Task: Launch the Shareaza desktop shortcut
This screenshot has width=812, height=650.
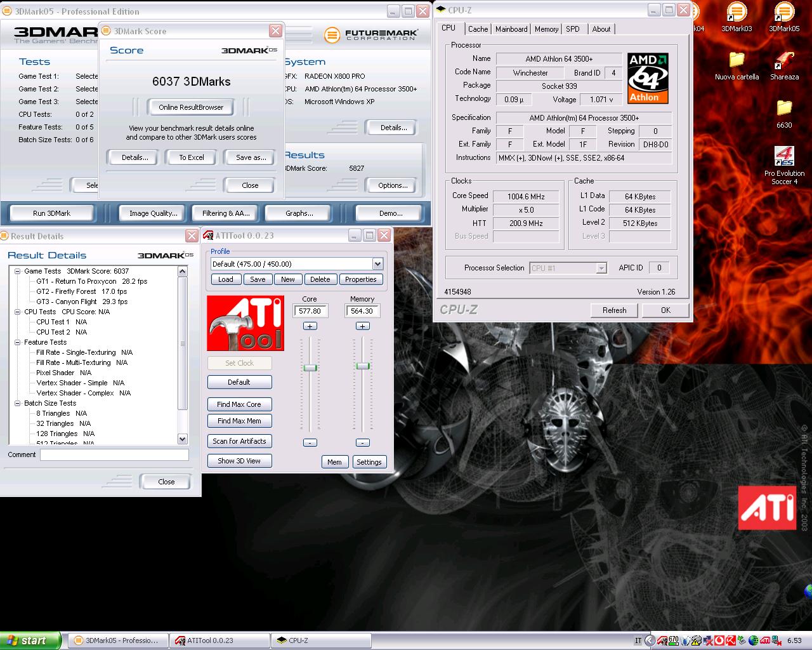Action: [x=784, y=65]
